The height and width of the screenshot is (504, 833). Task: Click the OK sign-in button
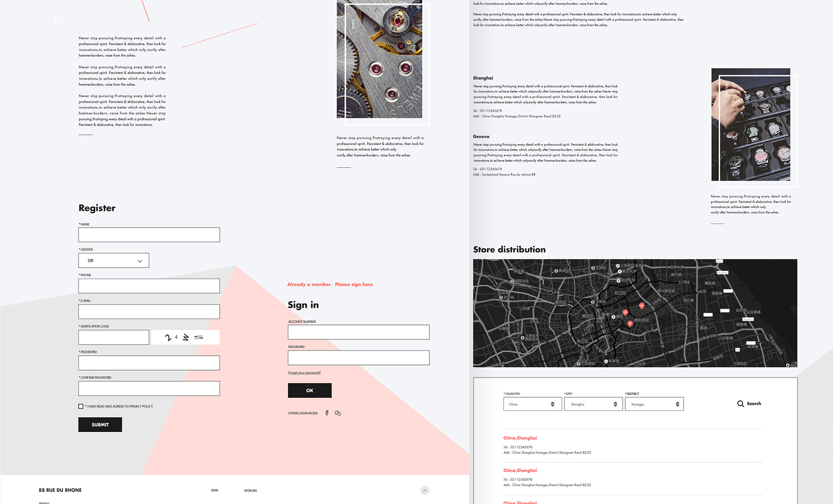coord(310,390)
